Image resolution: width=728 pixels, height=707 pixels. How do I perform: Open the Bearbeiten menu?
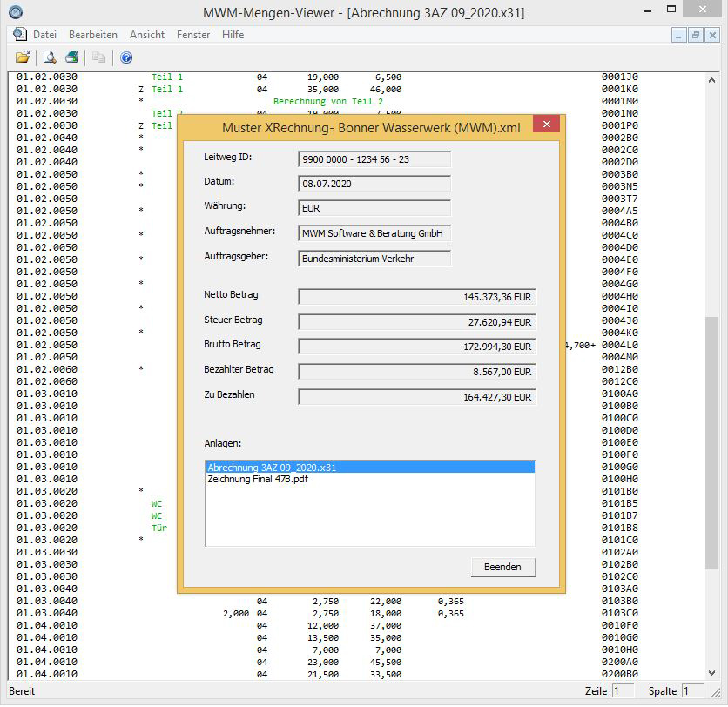[93, 35]
